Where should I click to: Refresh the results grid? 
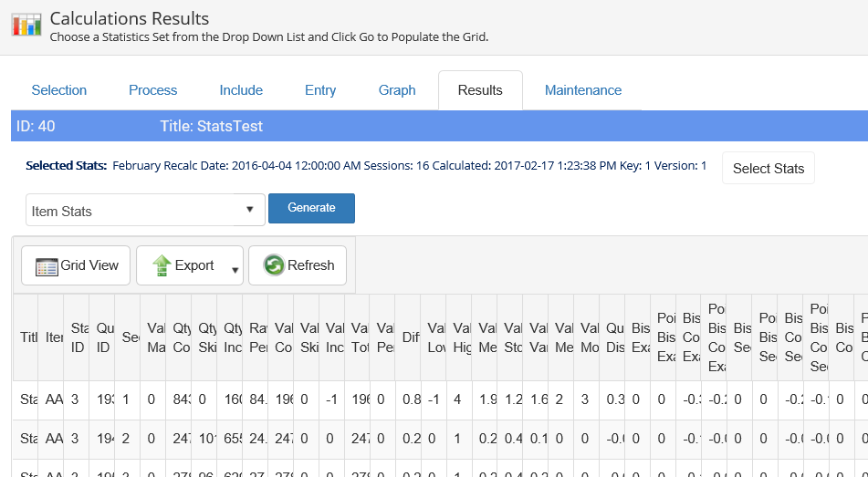(x=298, y=265)
